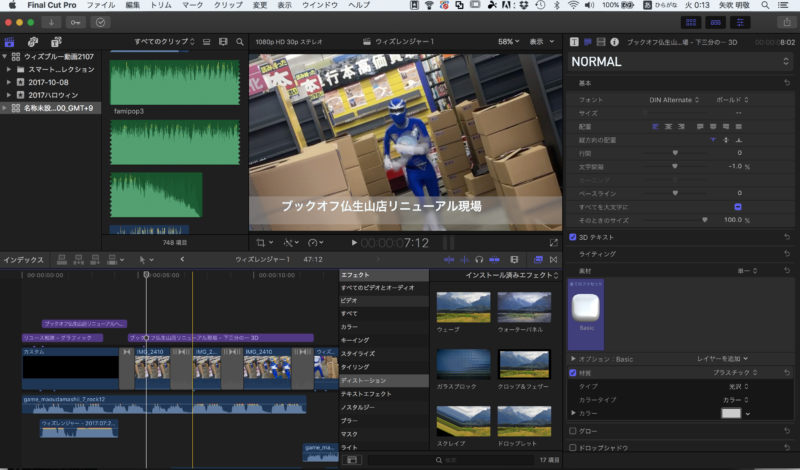Show the Effects browser icon
The height and width of the screenshot is (470, 800).
coord(538,260)
